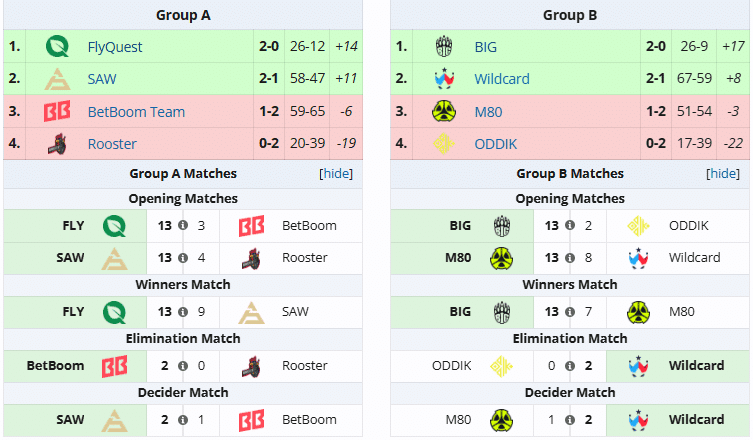Viewport: 753px width, 440px height.
Task: Open info icon for BIG vs M80 winners match
Action: [x=569, y=312]
